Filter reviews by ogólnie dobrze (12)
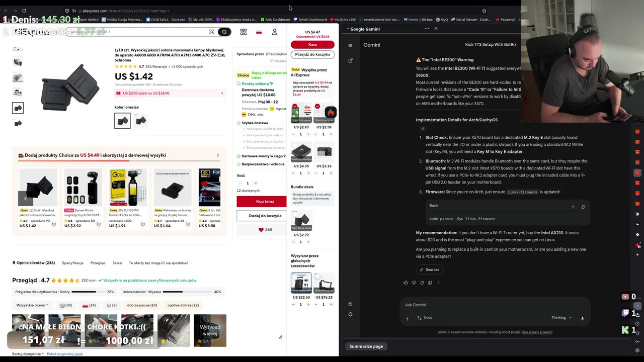 [183, 305]
